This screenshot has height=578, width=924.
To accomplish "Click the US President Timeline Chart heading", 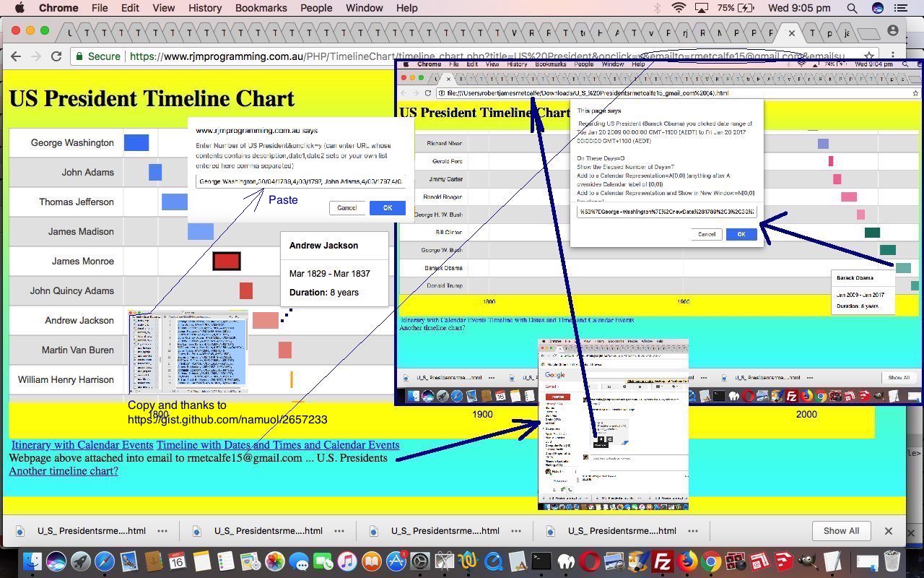I will 152,98.
